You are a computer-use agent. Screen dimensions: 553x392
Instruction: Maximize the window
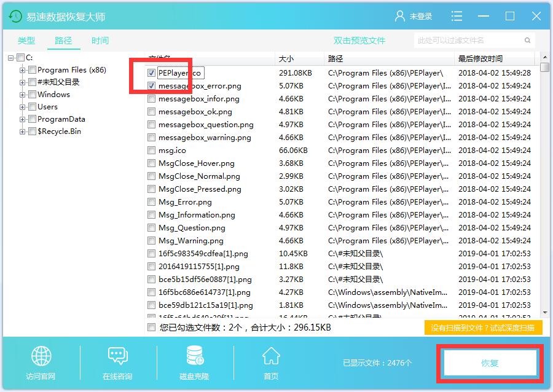point(509,16)
